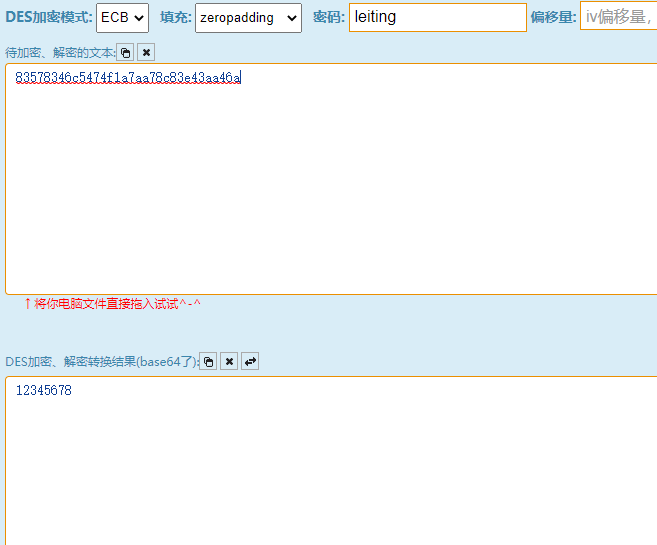Click inside the text-to-encrypt textarea

pos(331,179)
